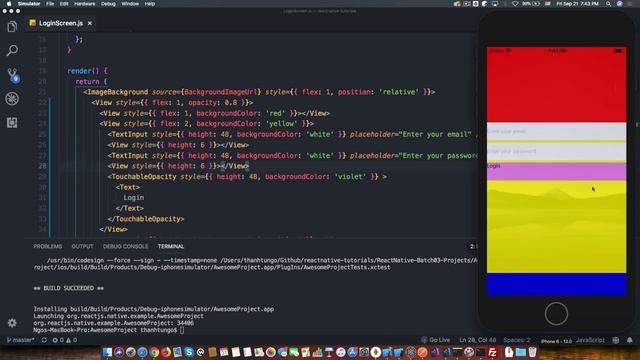Open the Simulator menu
Image resolution: width=640 pixels, height=360 pixels.
tap(29, 4)
